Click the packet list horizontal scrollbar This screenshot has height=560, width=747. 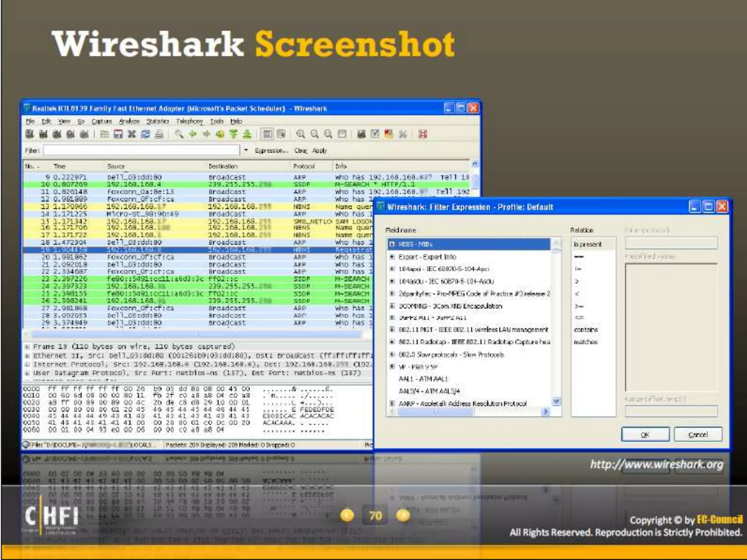tap(197, 334)
